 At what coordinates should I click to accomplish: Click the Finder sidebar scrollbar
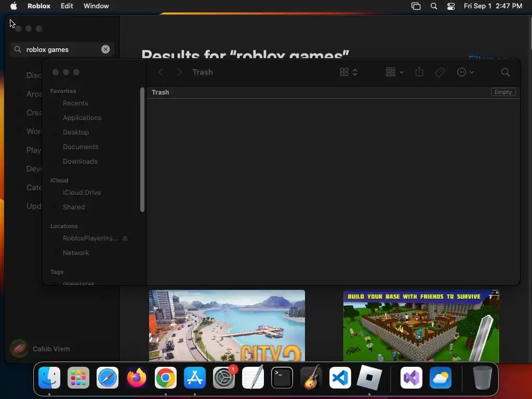point(142,150)
